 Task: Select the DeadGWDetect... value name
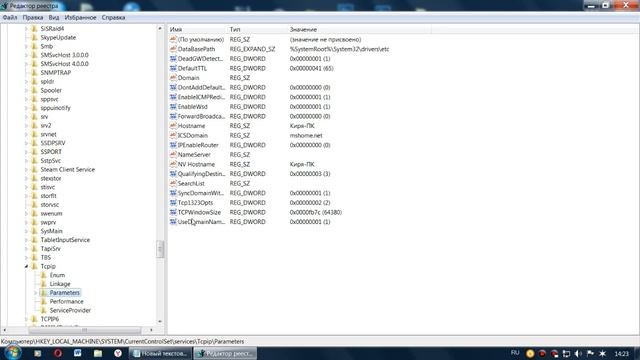200,59
